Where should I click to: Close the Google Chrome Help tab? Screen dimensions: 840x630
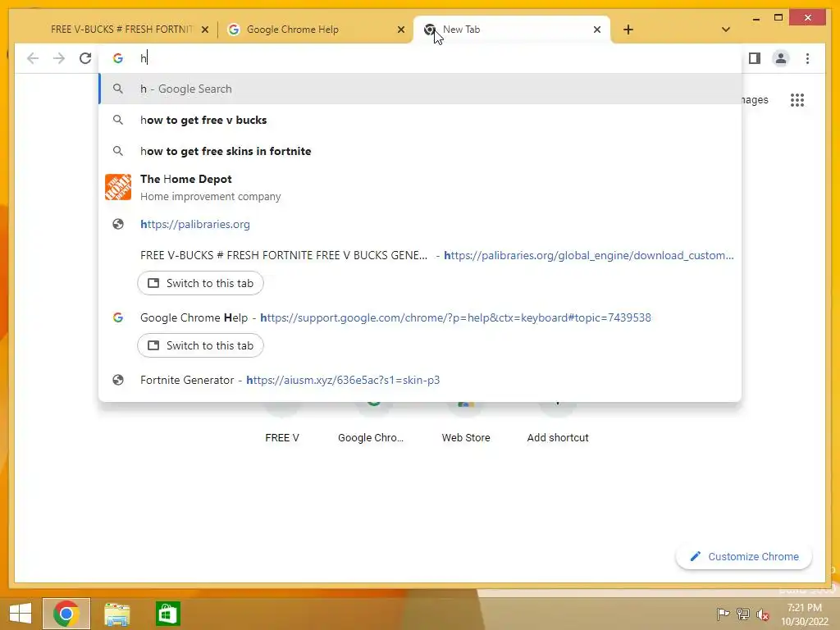(x=400, y=30)
